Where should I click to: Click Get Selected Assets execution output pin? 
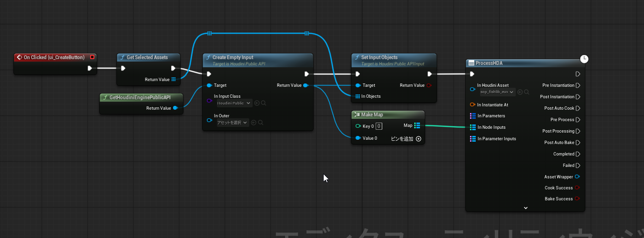pyautogui.click(x=174, y=68)
